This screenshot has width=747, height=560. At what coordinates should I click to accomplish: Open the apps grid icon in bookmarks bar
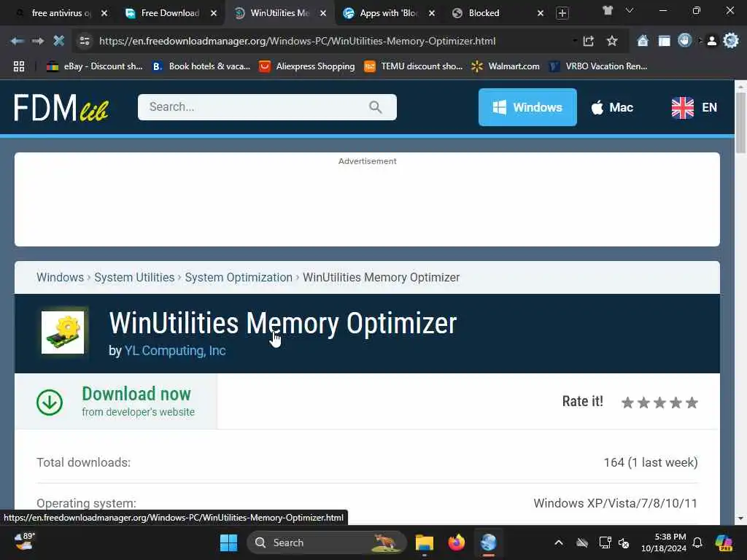click(19, 66)
